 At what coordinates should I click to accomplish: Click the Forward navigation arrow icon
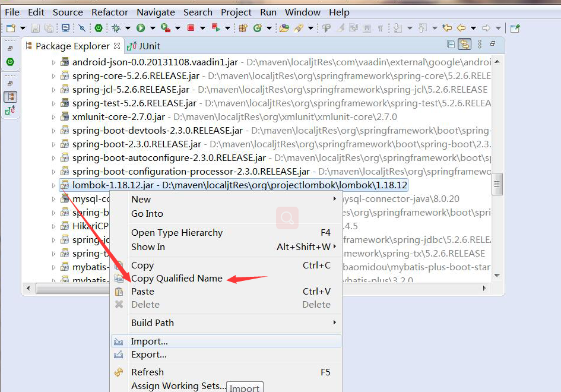[486, 28]
